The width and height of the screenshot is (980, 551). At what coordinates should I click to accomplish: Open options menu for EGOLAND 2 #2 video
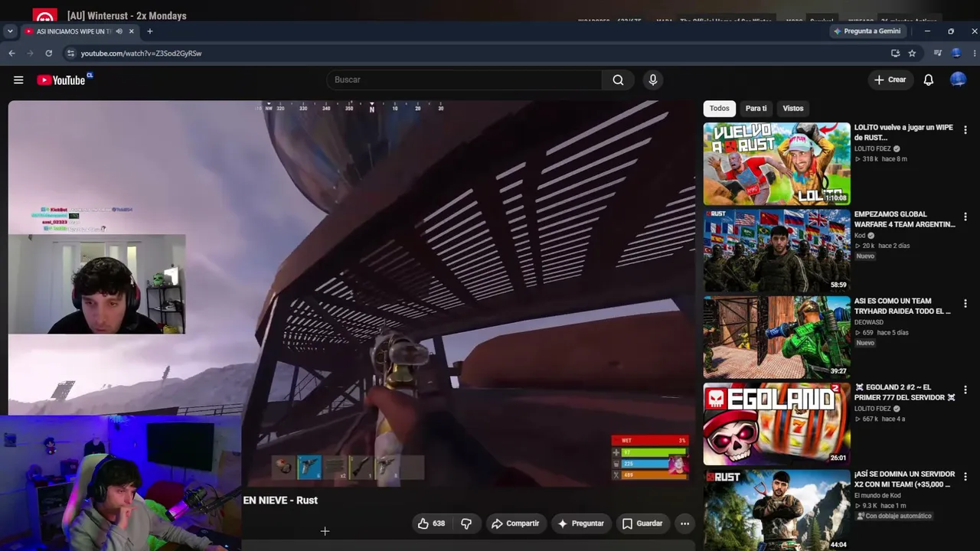(x=965, y=390)
